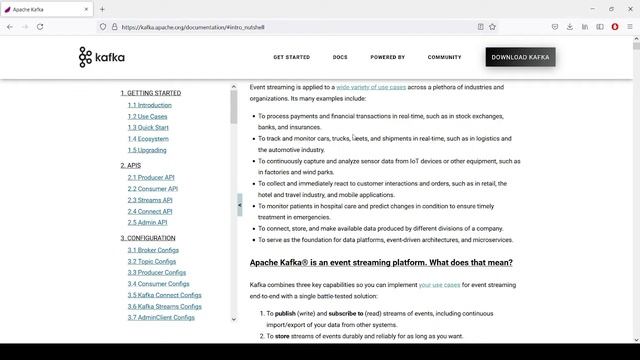
Task: Open 2.3 Streams API link
Action: click(150, 200)
